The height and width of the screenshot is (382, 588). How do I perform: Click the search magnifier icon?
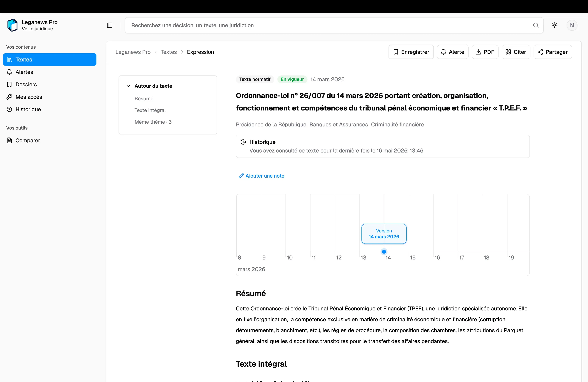point(536,25)
